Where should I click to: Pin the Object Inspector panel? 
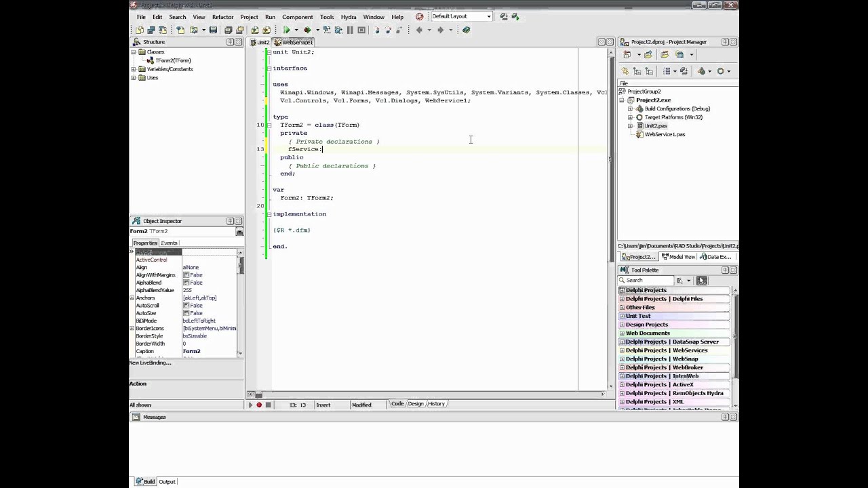pos(231,221)
